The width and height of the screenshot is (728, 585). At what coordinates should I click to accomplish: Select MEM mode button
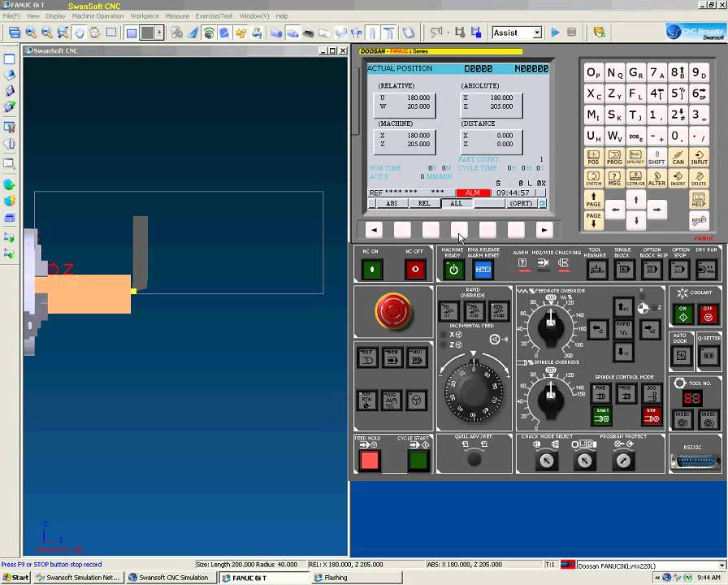pos(392,357)
